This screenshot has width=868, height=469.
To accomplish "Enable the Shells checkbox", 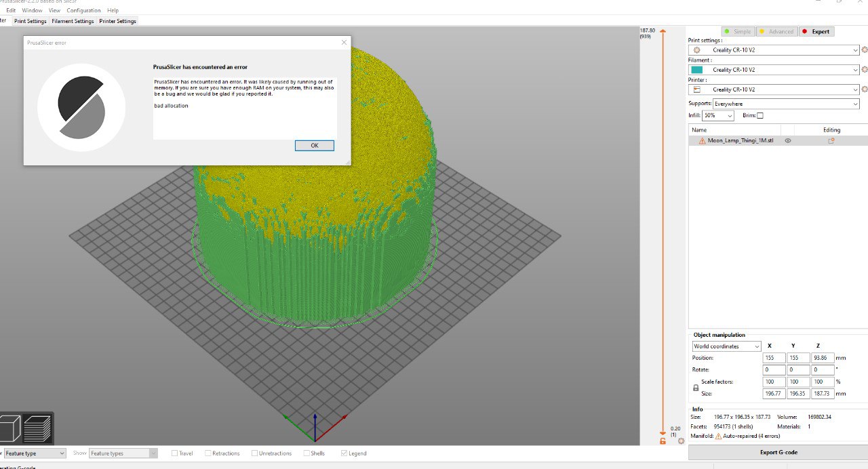I will point(307,453).
